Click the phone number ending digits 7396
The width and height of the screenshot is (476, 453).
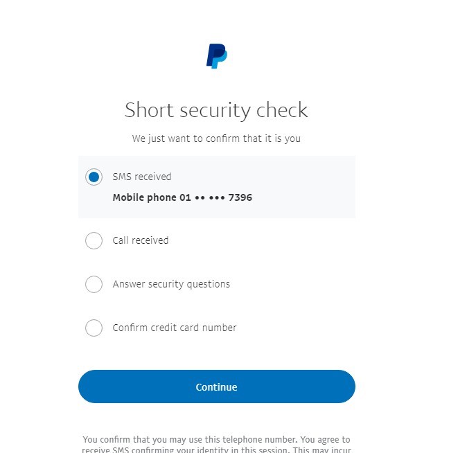240,197
